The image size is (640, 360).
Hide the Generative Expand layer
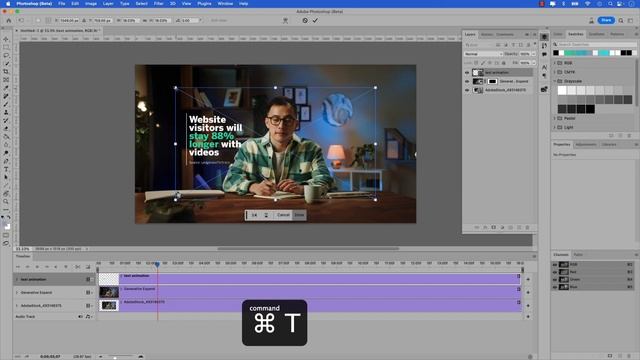(x=467, y=81)
